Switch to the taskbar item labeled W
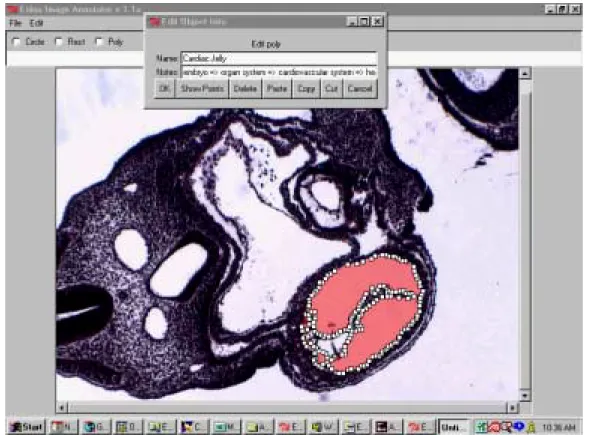Screen dimensions: 591x435 click(324, 427)
